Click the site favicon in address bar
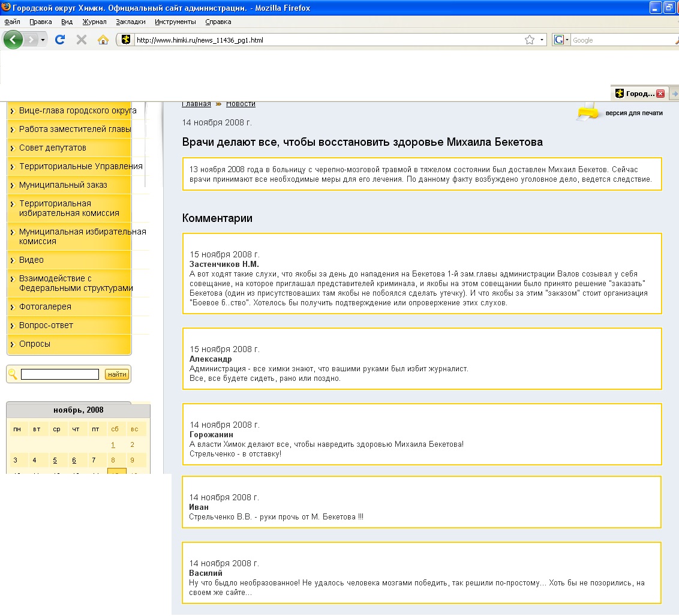Viewport: 679px width, 616px height. tap(126, 40)
